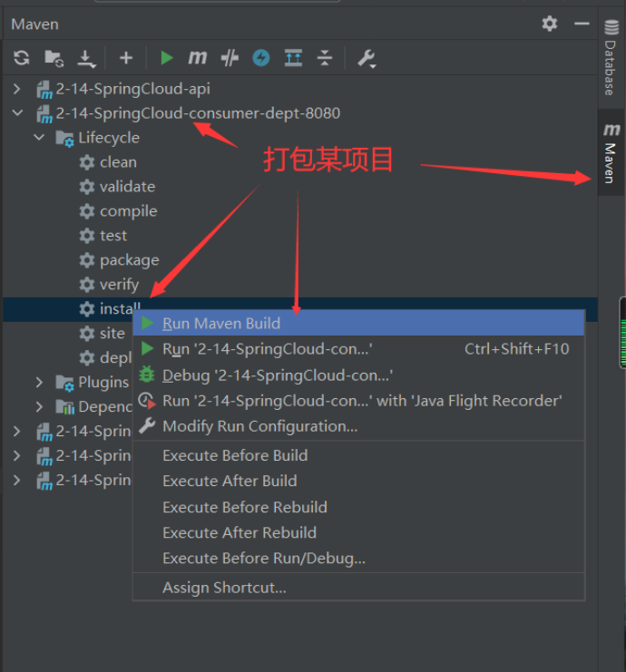Select the clean lifecycle goal
Image resolution: width=626 pixels, height=672 pixels.
pos(118,162)
